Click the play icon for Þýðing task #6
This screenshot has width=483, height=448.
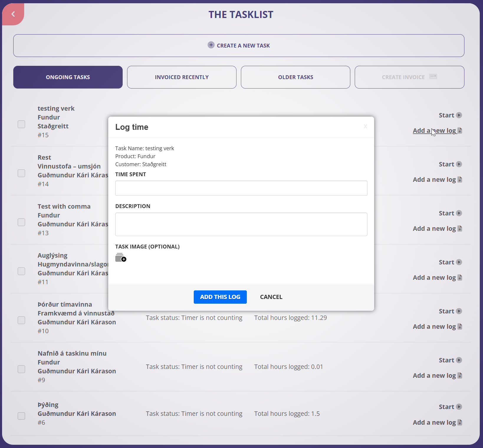click(459, 407)
